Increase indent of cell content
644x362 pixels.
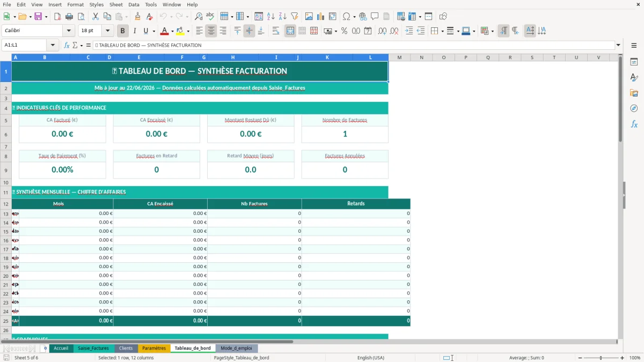[x=409, y=31]
